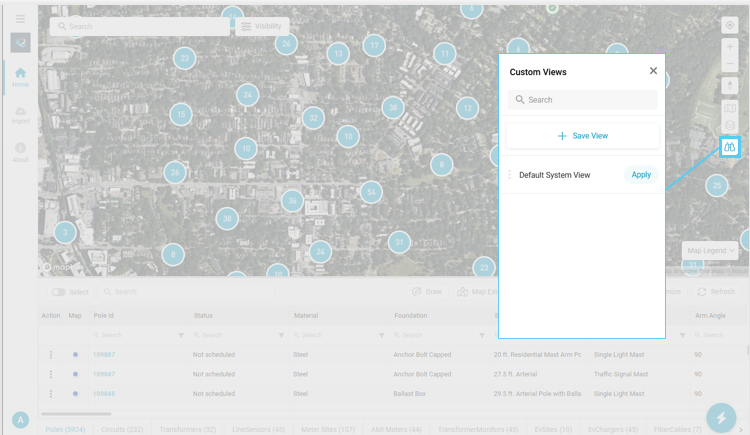Show pole 109847 on map dot
Image resolution: width=750 pixels, height=435 pixels.
[75, 374]
